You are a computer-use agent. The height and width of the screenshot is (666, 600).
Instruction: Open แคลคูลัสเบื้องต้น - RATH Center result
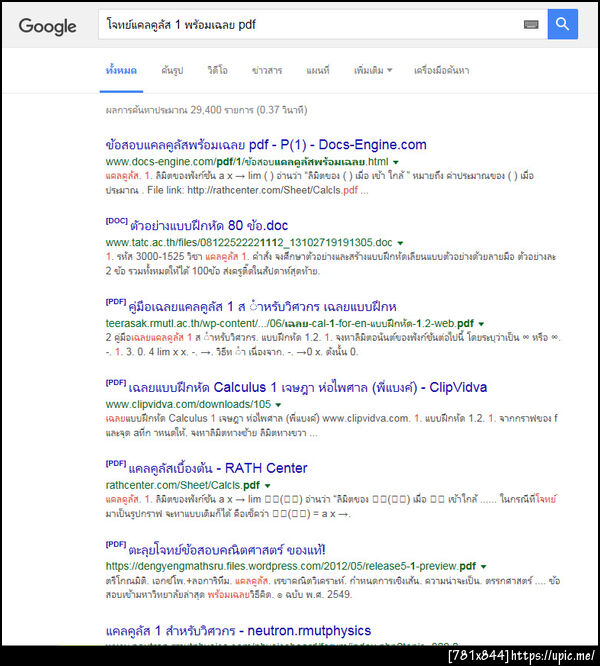point(217,468)
